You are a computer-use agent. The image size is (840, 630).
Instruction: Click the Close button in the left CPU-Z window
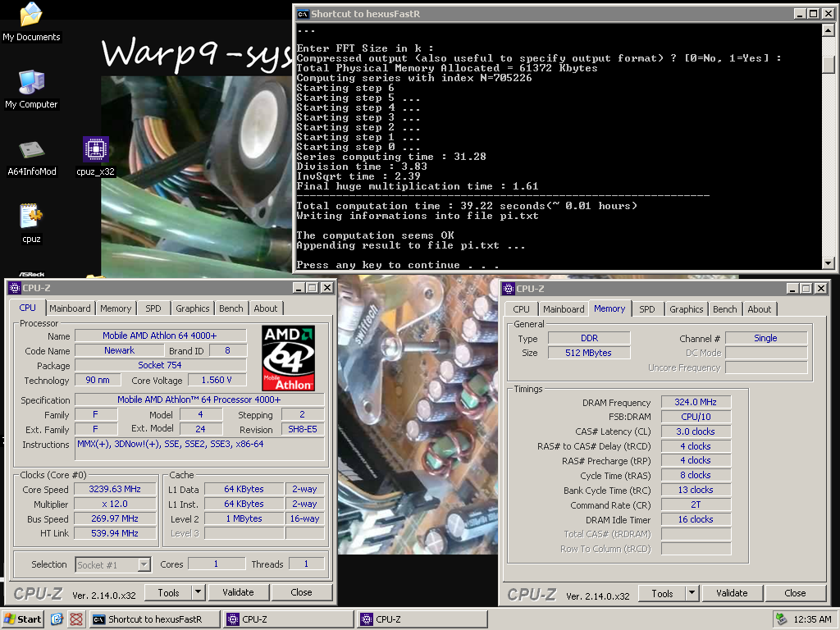(x=302, y=592)
